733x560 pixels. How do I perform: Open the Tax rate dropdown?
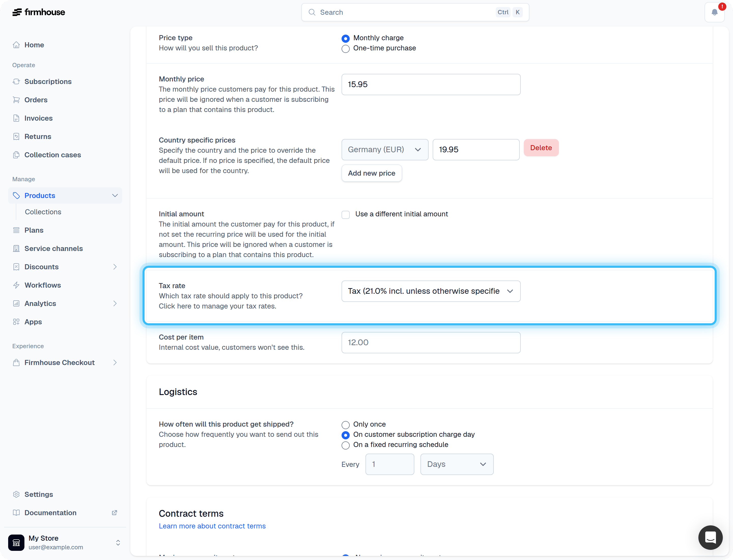point(431,291)
